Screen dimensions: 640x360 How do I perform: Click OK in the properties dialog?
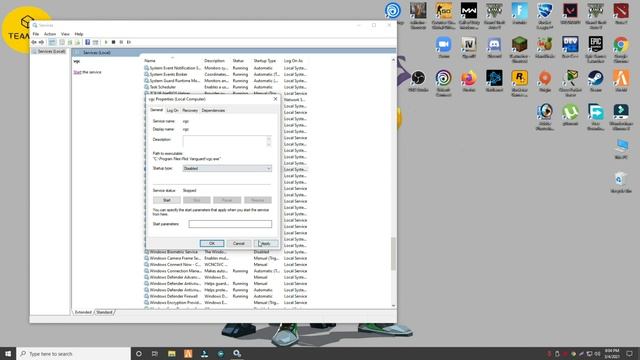tap(212, 243)
